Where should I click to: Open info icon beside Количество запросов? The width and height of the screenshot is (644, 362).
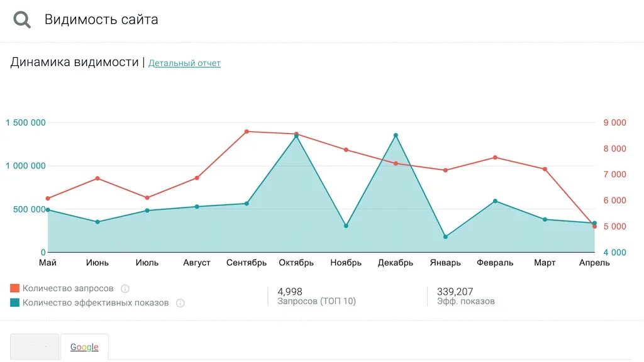[x=125, y=288]
